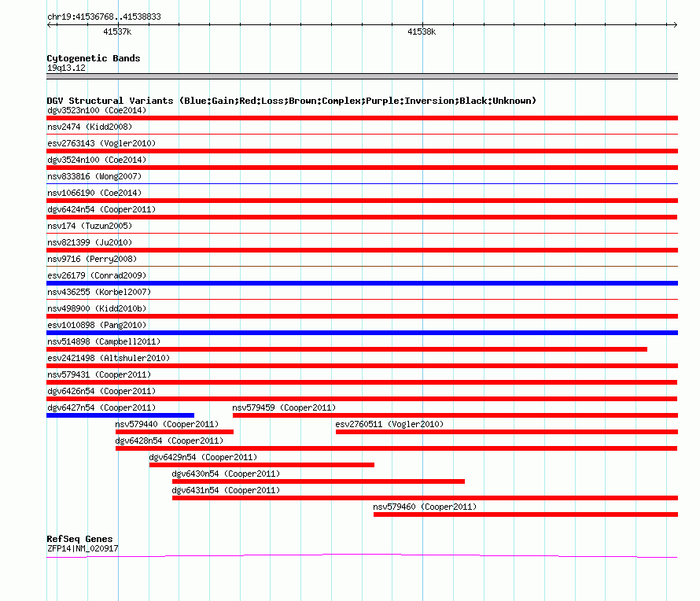Image resolution: width=700 pixels, height=601 pixels.
Task: Open the DGV Structural Variants track heading
Action: click(x=292, y=101)
